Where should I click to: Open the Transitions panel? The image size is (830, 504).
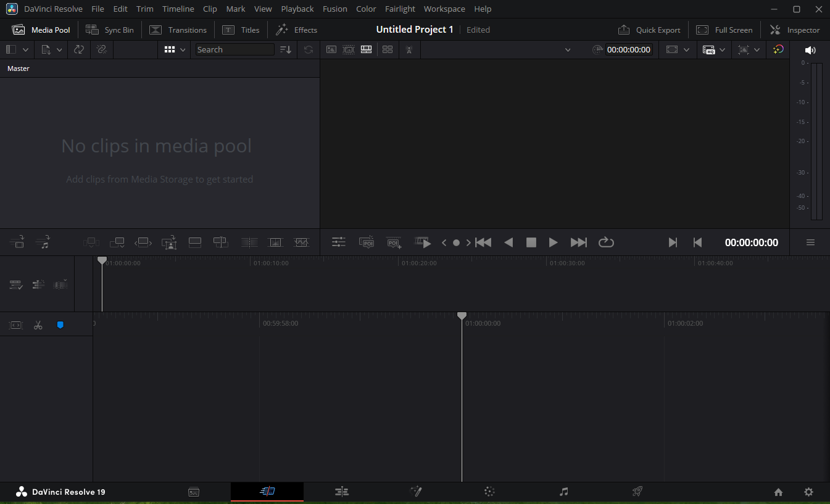[x=178, y=30]
